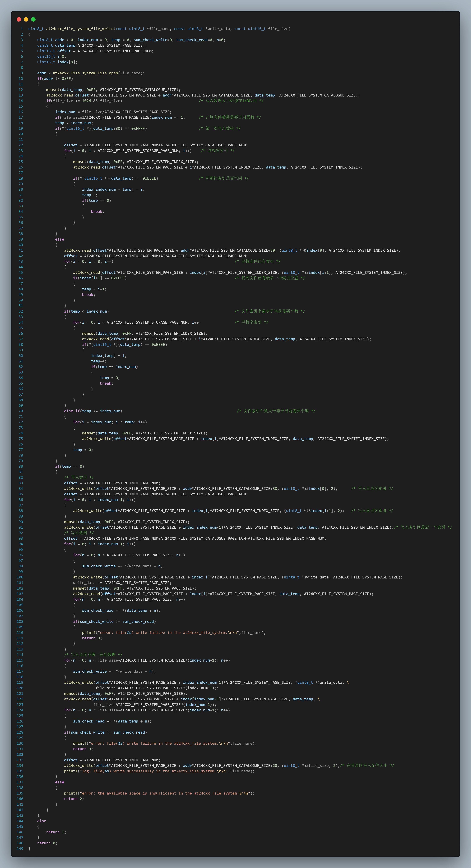The height and width of the screenshot is (868, 471).
Task: Click the 'break;' on line 34
Action: [x=98, y=212]
